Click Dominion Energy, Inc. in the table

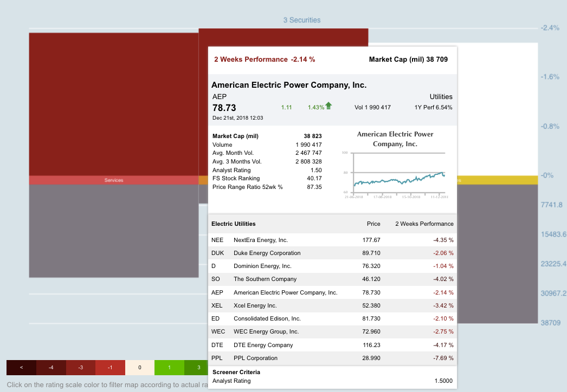click(262, 266)
